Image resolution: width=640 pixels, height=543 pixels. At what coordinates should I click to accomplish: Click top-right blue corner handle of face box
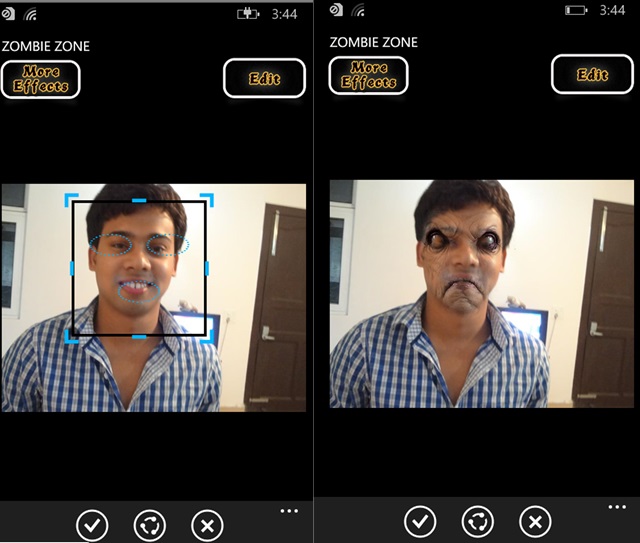(206, 200)
